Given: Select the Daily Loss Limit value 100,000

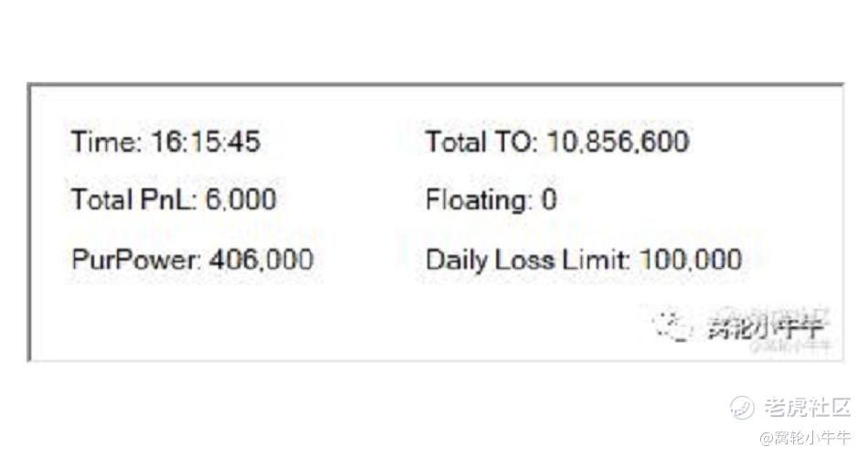Looking at the screenshot, I should (x=691, y=260).
